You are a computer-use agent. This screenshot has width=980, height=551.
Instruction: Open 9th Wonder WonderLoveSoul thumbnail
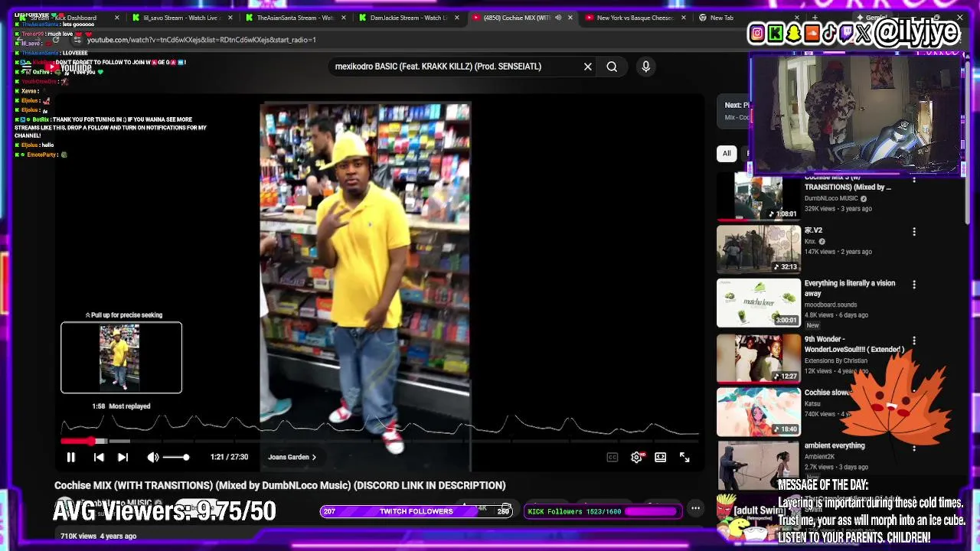pos(759,357)
